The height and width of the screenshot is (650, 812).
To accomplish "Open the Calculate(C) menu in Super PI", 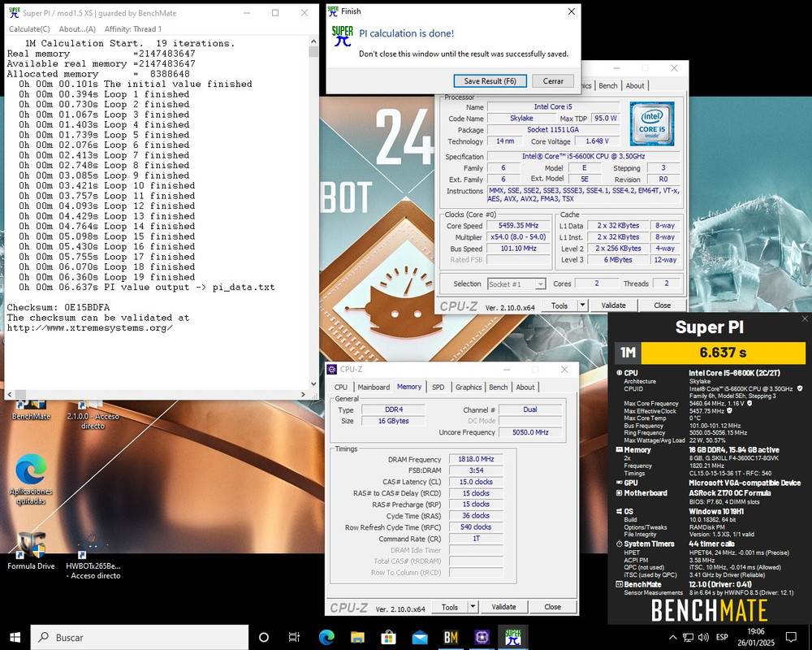I will pyautogui.click(x=29, y=29).
